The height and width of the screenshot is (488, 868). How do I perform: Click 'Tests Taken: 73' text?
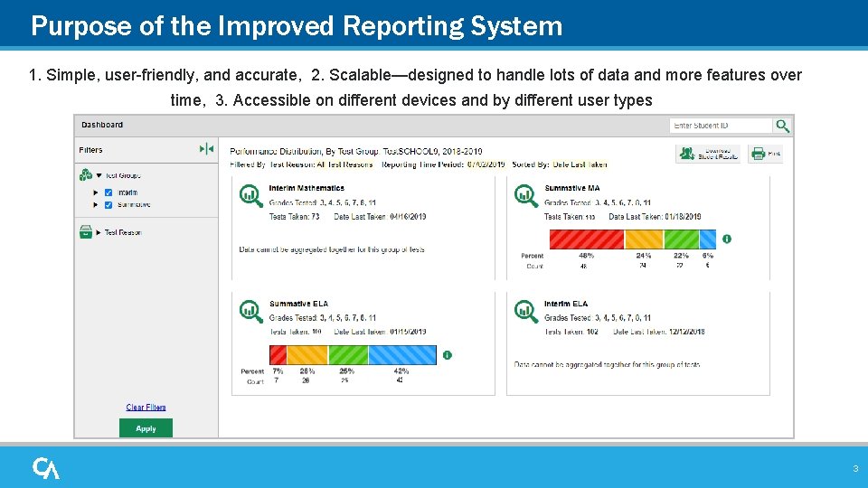pos(295,217)
